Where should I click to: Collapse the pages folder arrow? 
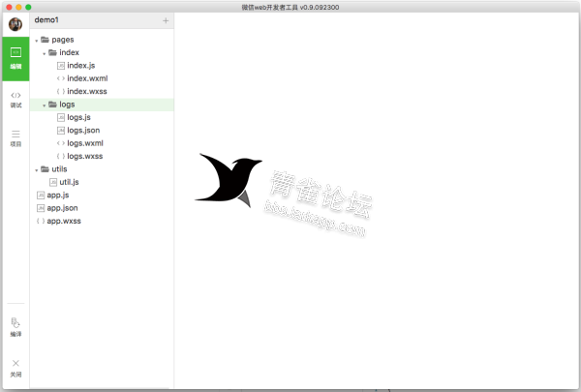pos(37,41)
